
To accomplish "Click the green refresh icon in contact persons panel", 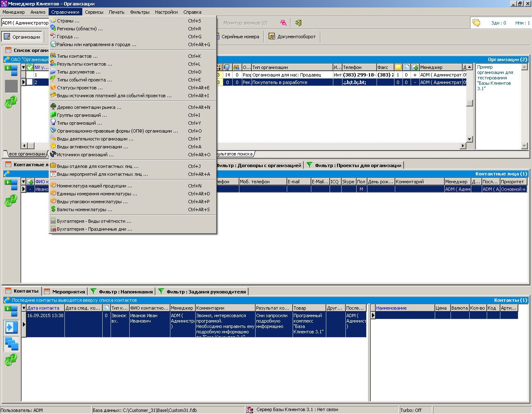I will (11, 201).
